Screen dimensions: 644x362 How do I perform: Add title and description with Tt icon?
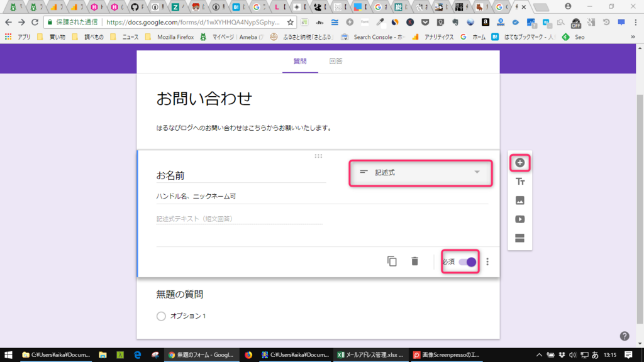tap(519, 182)
